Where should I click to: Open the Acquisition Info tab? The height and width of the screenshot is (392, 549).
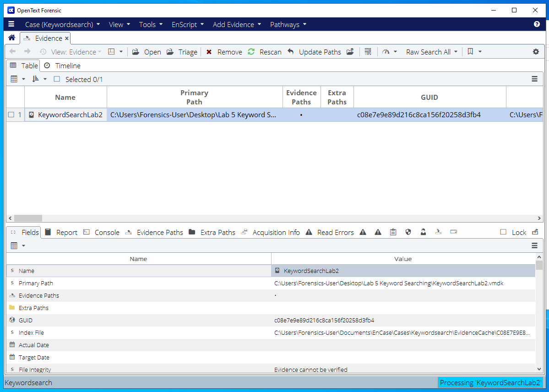(271, 232)
